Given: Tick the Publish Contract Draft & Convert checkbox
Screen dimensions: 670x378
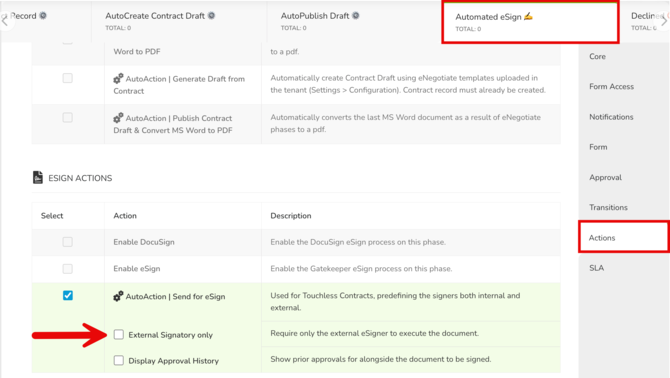Looking at the screenshot, I should point(68,117).
